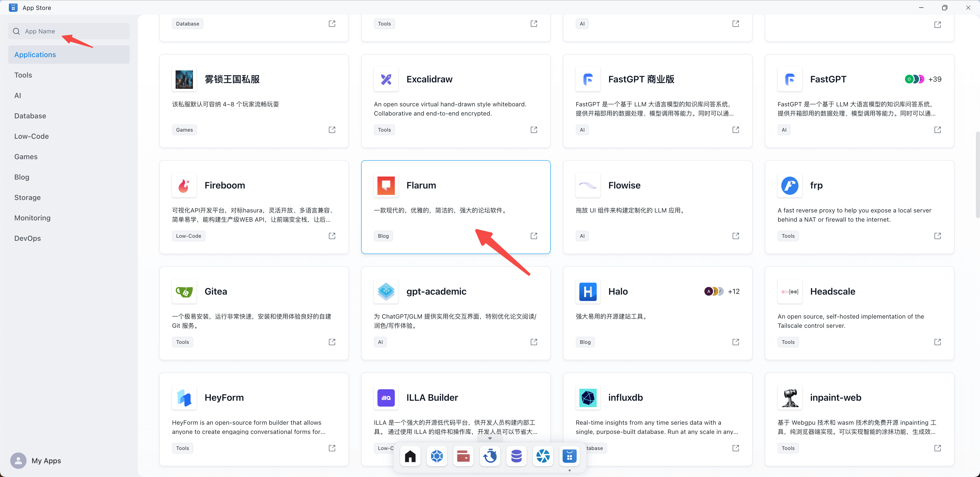Image resolution: width=980 pixels, height=477 pixels.
Task: Click the camera shutter dock icon
Action: pos(543,456)
